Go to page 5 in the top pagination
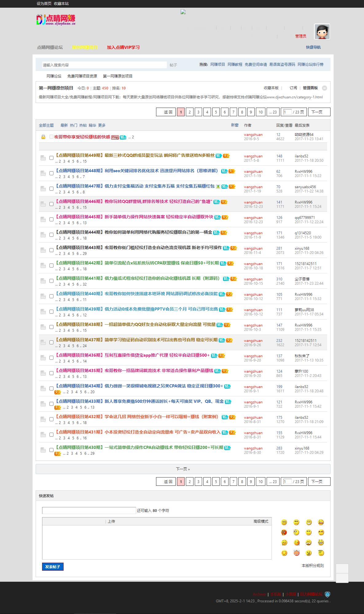The image size is (364, 614). click(216, 112)
